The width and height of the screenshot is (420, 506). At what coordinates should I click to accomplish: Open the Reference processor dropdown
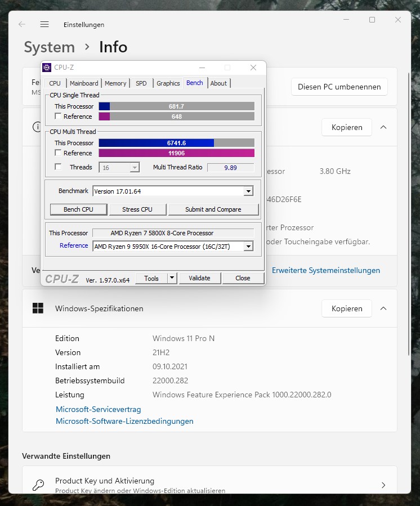[x=248, y=247]
